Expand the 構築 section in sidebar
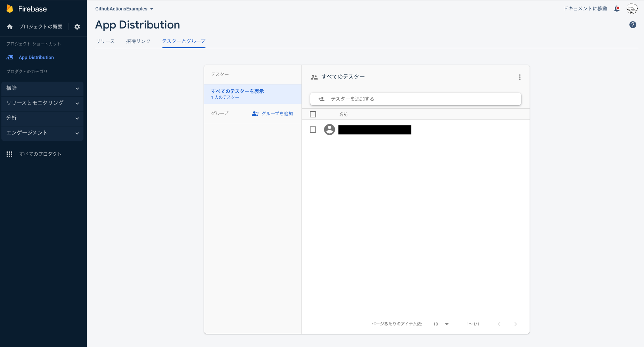This screenshot has width=644, height=347. pyautogui.click(x=42, y=88)
